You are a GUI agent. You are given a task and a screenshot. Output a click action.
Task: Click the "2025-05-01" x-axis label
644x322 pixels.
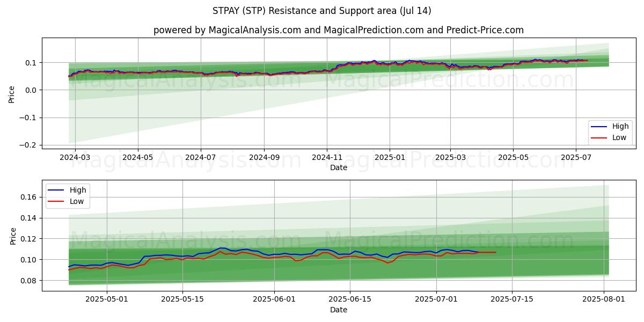point(107,301)
